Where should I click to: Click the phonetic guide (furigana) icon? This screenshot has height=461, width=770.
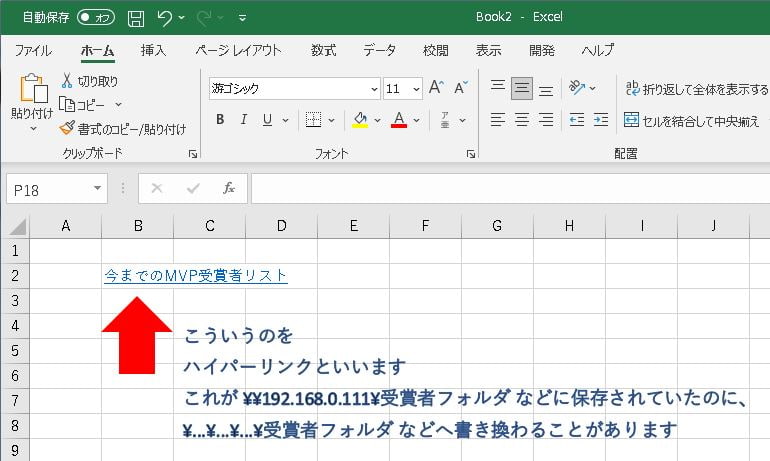tap(445, 119)
